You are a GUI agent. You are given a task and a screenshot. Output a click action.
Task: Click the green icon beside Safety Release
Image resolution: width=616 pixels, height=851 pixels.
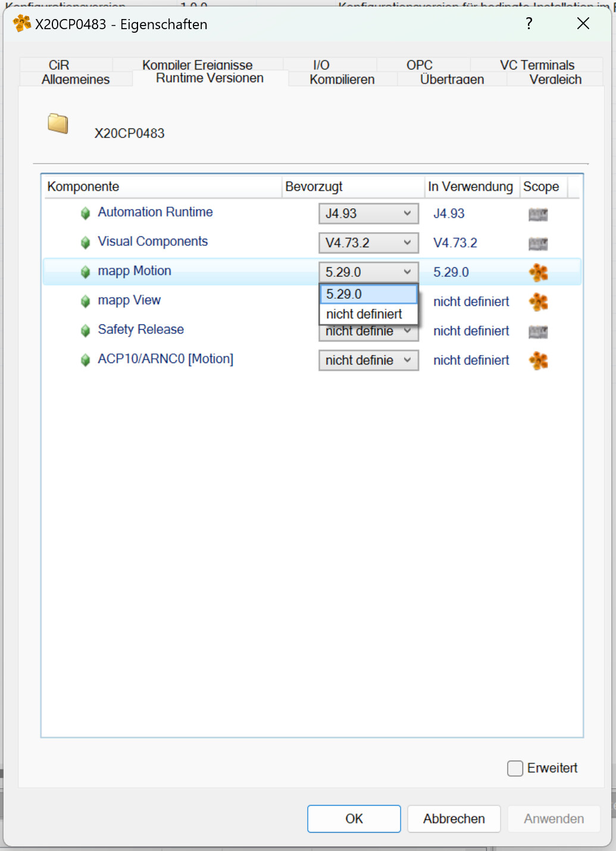pyautogui.click(x=86, y=330)
